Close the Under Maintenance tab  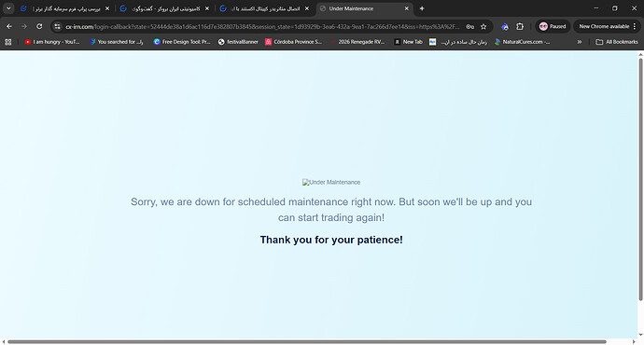(x=407, y=8)
